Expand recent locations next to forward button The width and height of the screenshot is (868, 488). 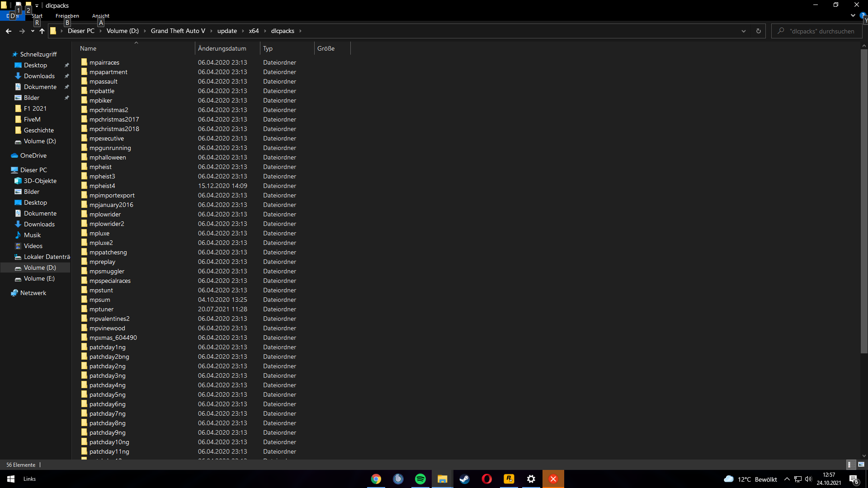(x=32, y=31)
